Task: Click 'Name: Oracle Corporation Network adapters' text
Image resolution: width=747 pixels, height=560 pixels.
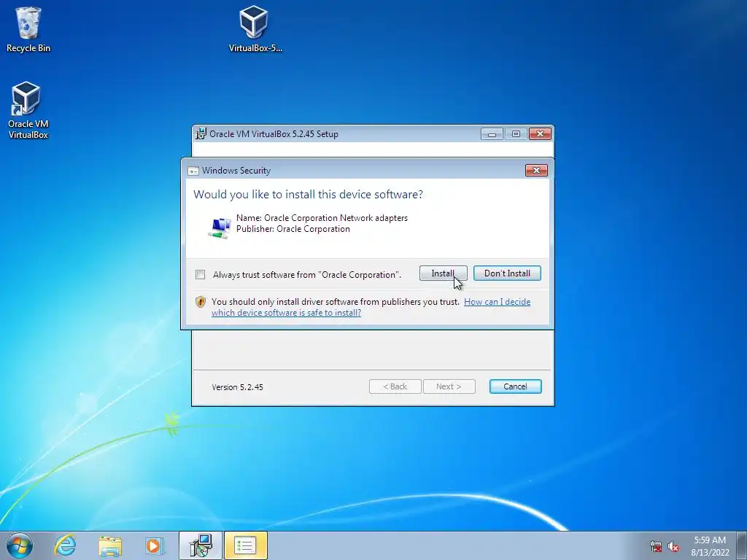Action: coord(322,218)
